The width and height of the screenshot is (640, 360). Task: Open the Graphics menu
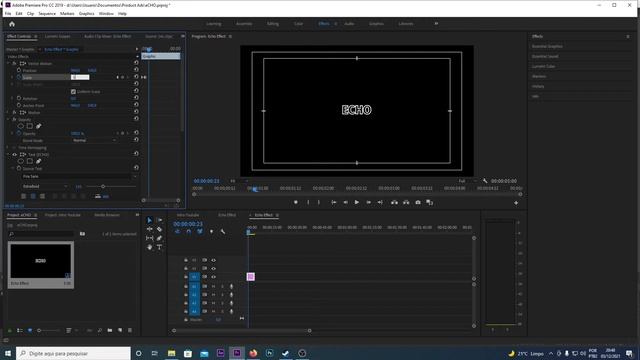click(x=87, y=13)
